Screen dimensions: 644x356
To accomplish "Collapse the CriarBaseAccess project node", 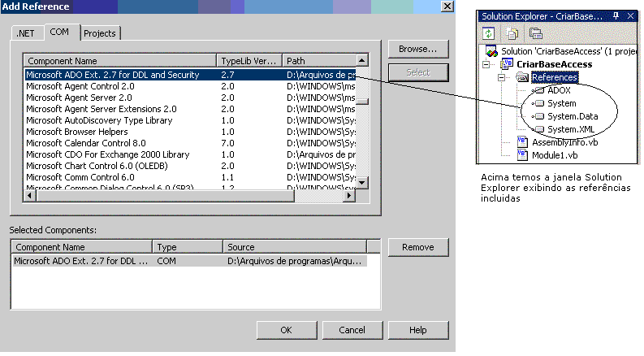I will pos(486,64).
